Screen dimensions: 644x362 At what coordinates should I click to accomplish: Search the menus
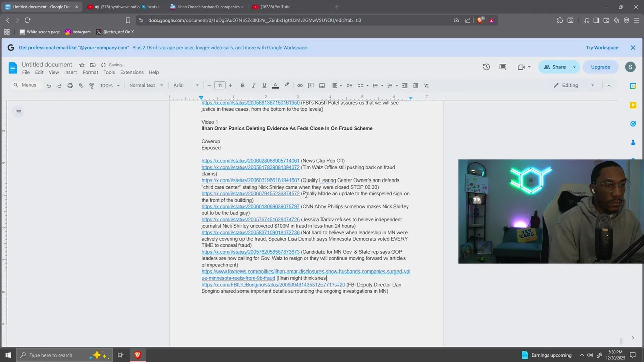[x=25, y=85]
